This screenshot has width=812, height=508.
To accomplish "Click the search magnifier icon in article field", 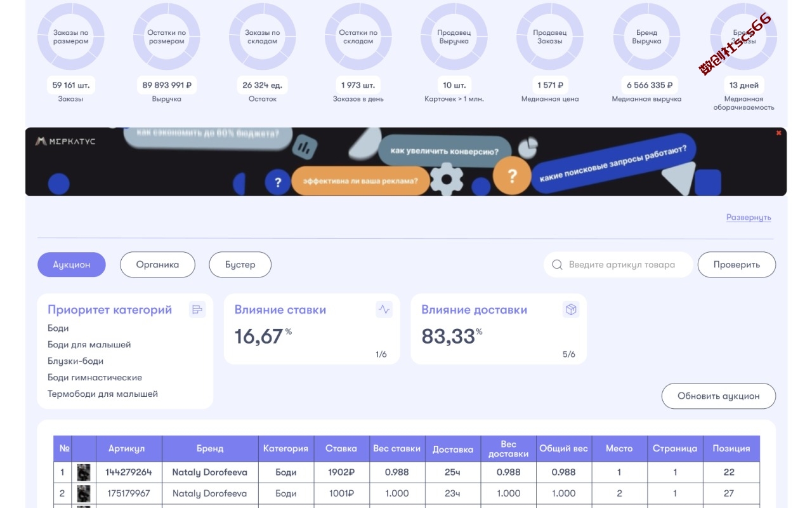I will tap(558, 265).
